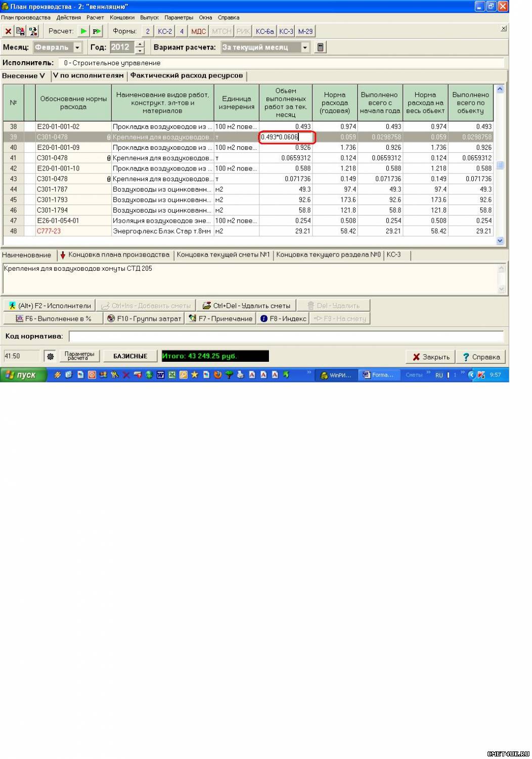Click the Итого: 43 249.25 руб. status display
The width and height of the screenshot is (532, 759).
click(x=214, y=356)
